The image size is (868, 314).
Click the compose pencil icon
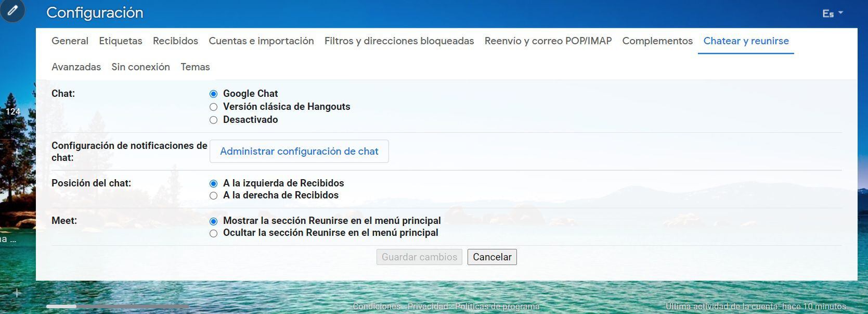(x=12, y=10)
